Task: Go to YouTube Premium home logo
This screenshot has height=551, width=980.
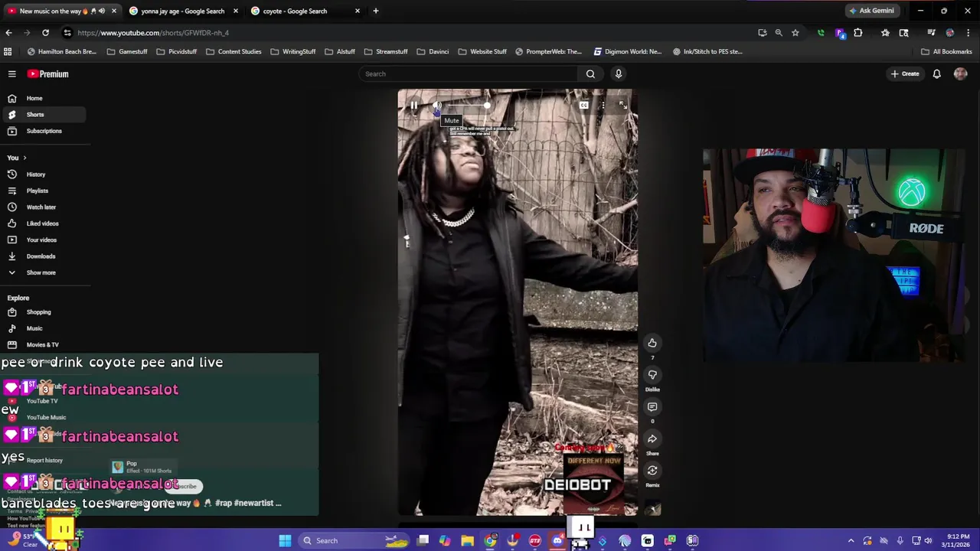Action: click(x=48, y=74)
